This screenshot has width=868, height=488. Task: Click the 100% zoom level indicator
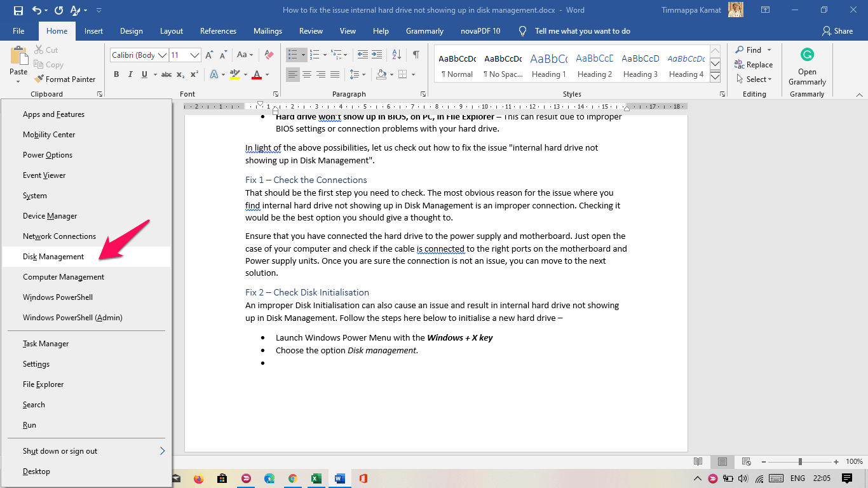point(854,462)
